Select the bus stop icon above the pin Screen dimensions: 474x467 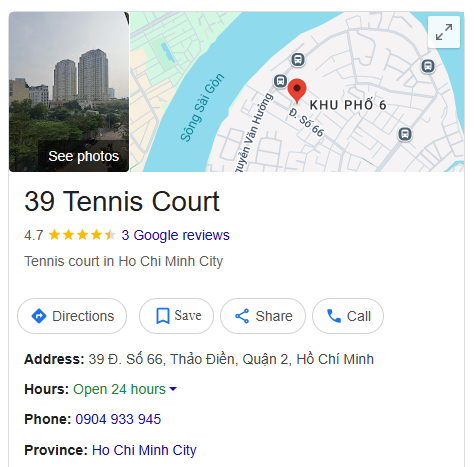pyautogui.click(x=298, y=60)
